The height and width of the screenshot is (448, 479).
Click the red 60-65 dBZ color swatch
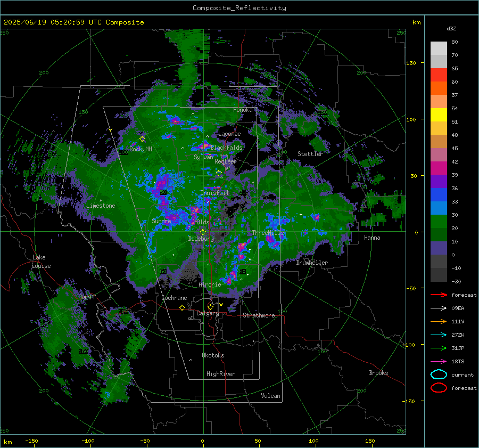pos(439,75)
